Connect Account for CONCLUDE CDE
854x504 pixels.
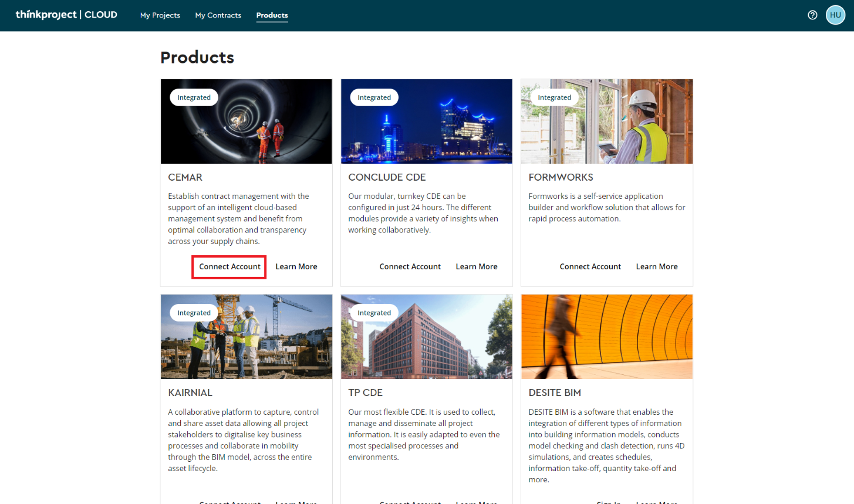tap(410, 266)
